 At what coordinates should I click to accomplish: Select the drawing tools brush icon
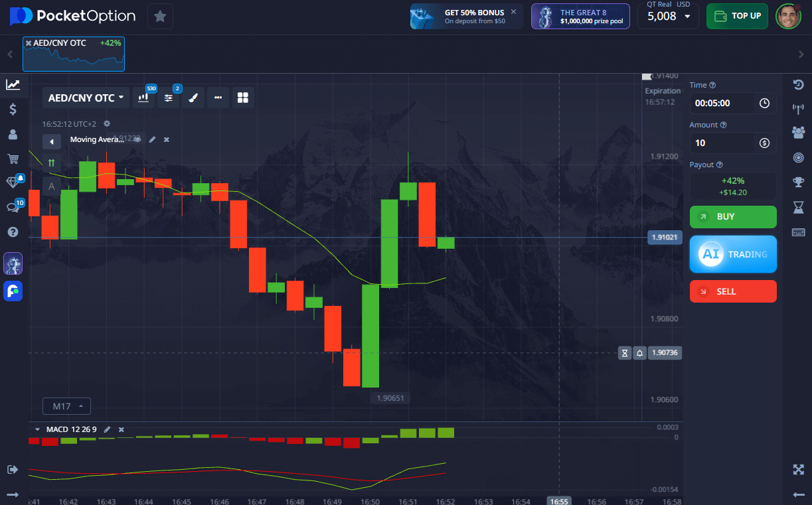193,98
